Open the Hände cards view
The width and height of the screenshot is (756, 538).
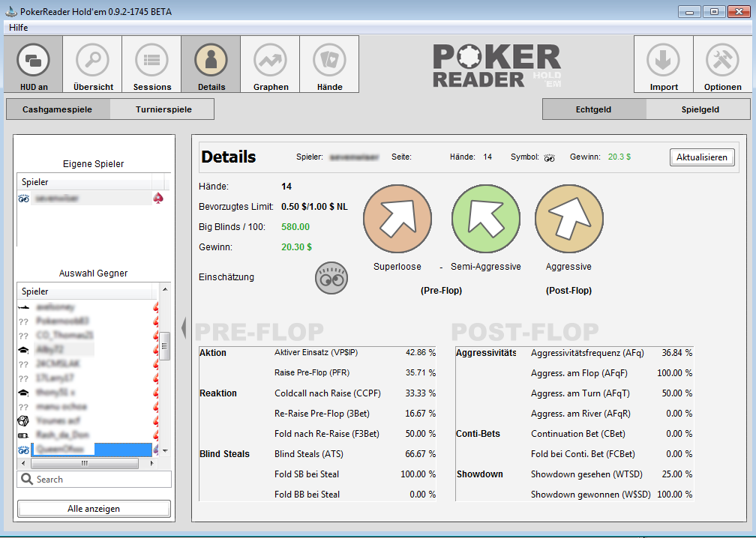[x=330, y=64]
